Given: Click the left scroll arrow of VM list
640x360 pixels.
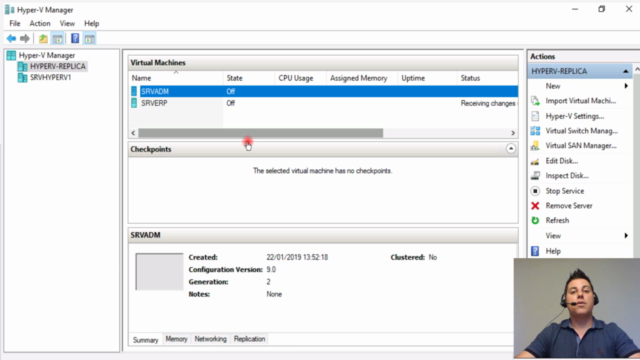Looking at the screenshot, I should (x=133, y=133).
